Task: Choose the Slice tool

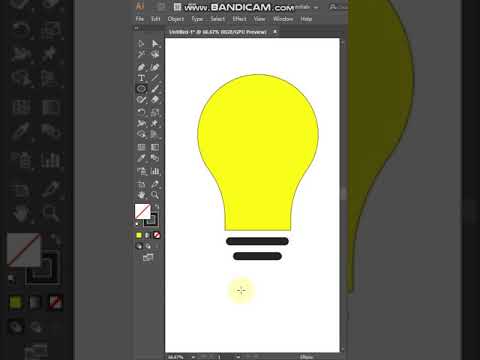Action: click(x=155, y=184)
